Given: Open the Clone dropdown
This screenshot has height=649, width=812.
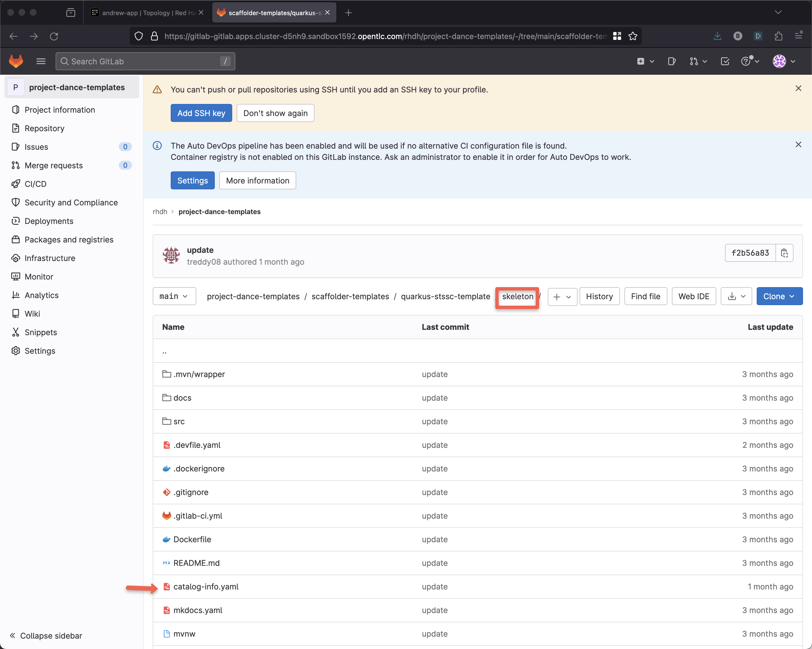Looking at the screenshot, I should (x=779, y=296).
